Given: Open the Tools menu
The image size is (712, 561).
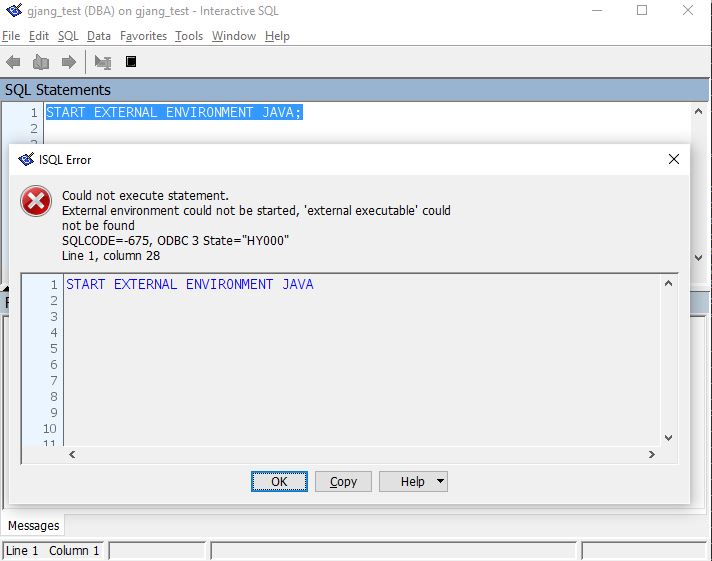Looking at the screenshot, I should (189, 36).
